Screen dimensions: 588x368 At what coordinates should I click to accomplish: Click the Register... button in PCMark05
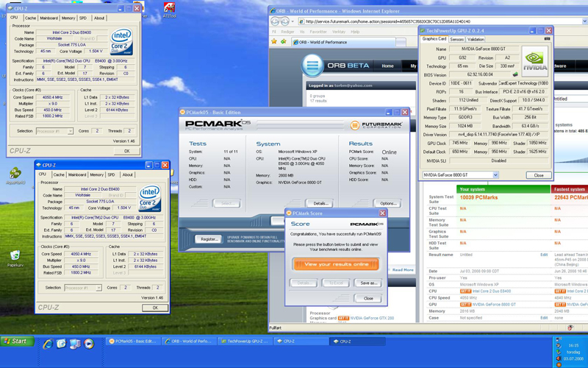coord(209,239)
